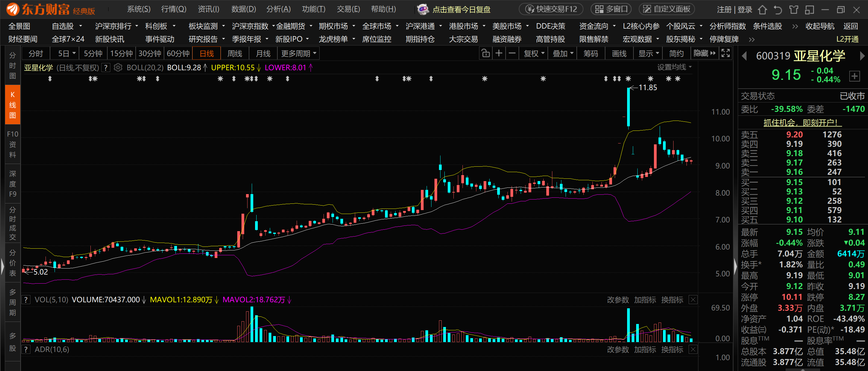Open 设置均线 moving average dropdown
The height and width of the screenshot is (371, 868).
pos(674,67)
